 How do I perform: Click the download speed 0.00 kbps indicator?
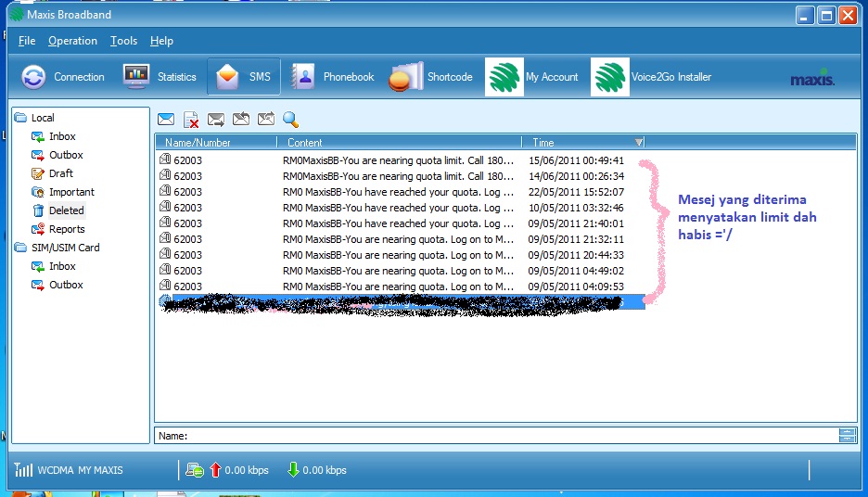tap(317, 470)
